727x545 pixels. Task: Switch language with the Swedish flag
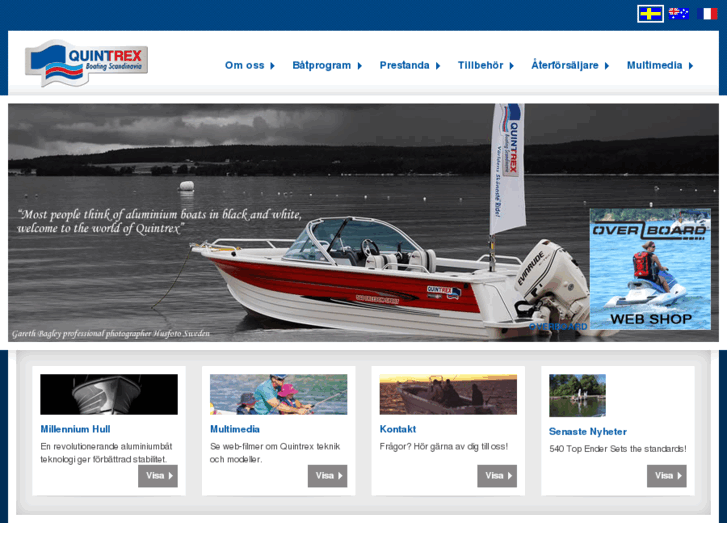tap(650, 14)
